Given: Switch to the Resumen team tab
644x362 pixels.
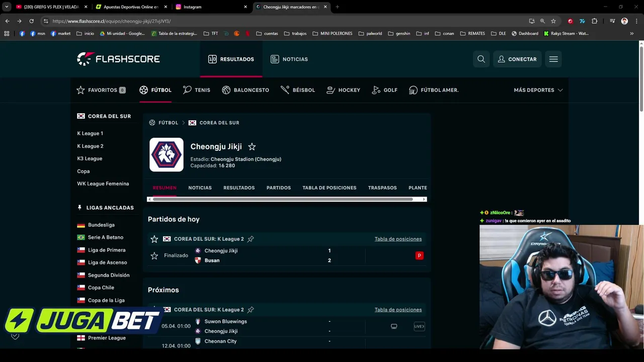Looking at the screenshot, I should [165, 188].
